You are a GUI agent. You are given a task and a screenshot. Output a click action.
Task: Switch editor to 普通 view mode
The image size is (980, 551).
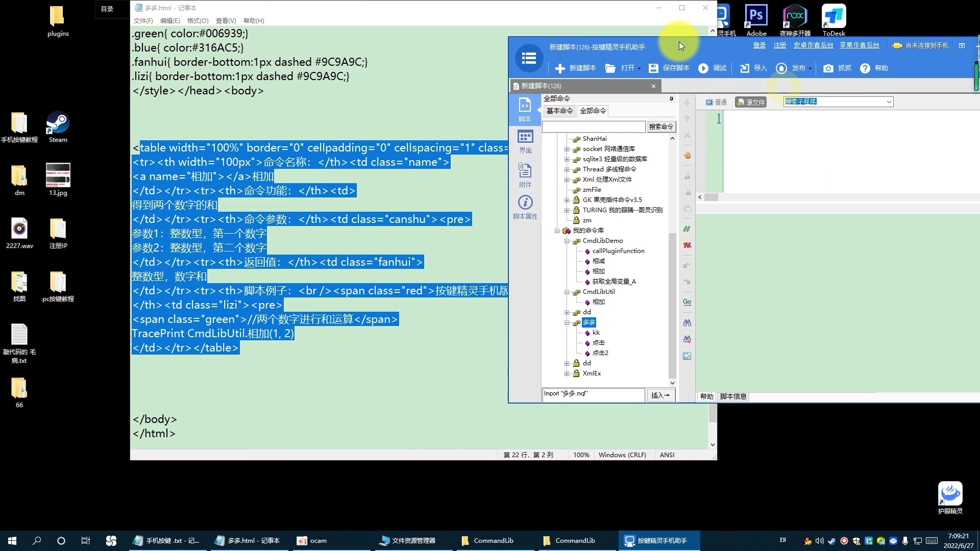[716, 102]
